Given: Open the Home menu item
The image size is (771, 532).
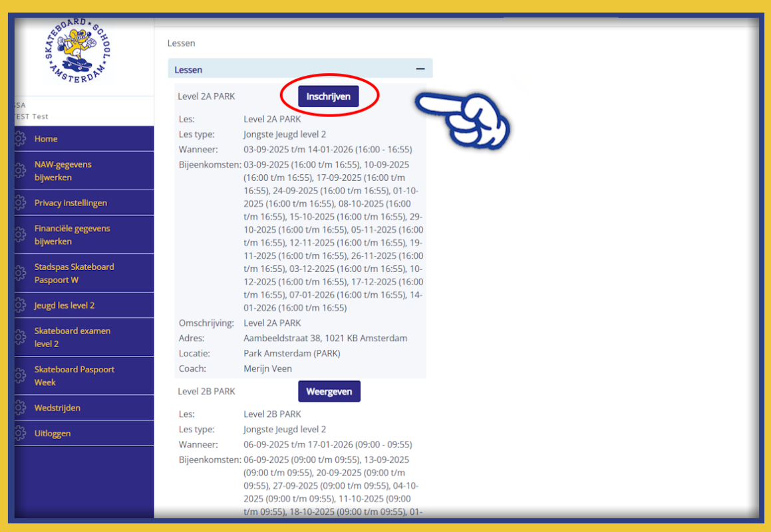Looking at the screenshot, I should 46,139.
